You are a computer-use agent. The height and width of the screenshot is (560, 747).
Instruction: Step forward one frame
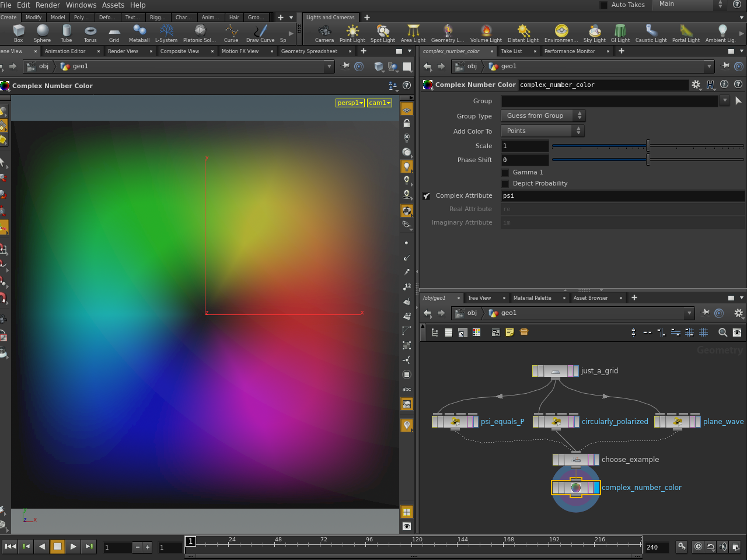89,547
